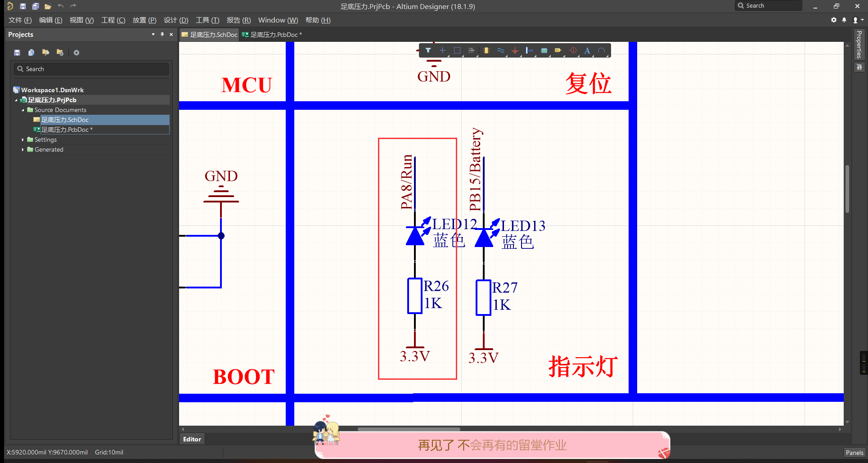Place a text string with the A icon
Viewport: 868px width, 463px height.
click(587, 50)
